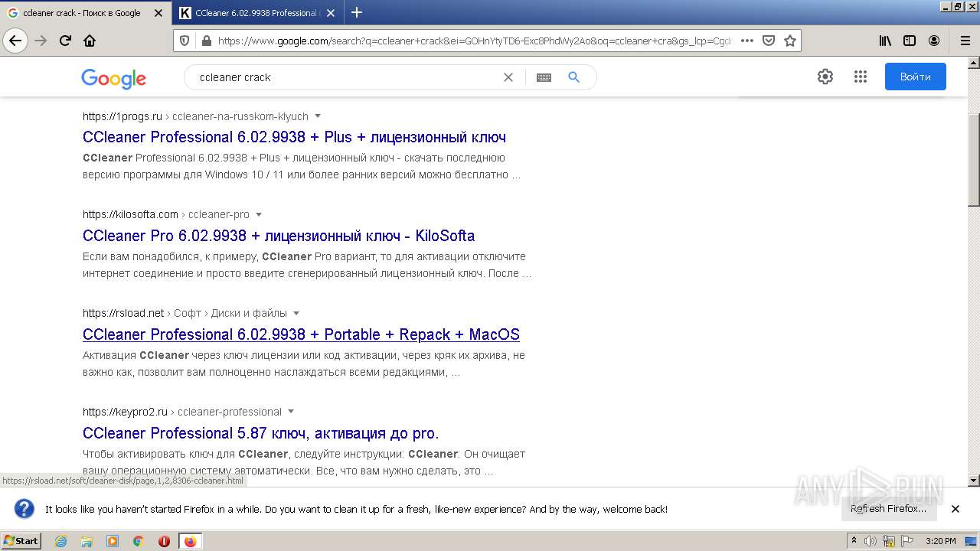Image resolution: width=980 pixels, height=551 pixels.
Task: Open page actions three-dot menu
Action: [747, 41]
